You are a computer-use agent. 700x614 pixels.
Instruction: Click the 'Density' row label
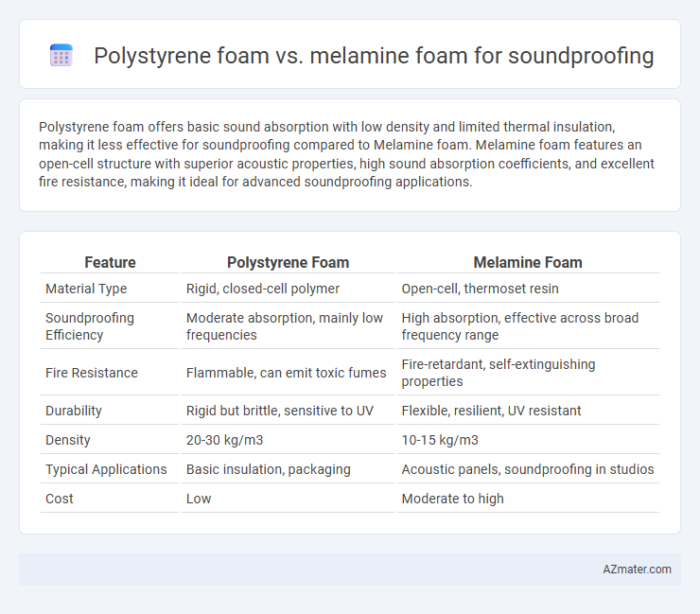(x=68, y=440)
